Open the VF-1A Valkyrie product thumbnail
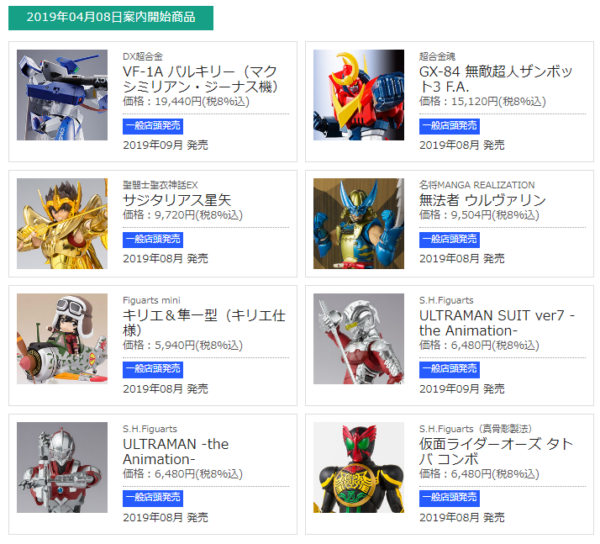The height and width of the screenshot is (544, 600). pos(62,95)
